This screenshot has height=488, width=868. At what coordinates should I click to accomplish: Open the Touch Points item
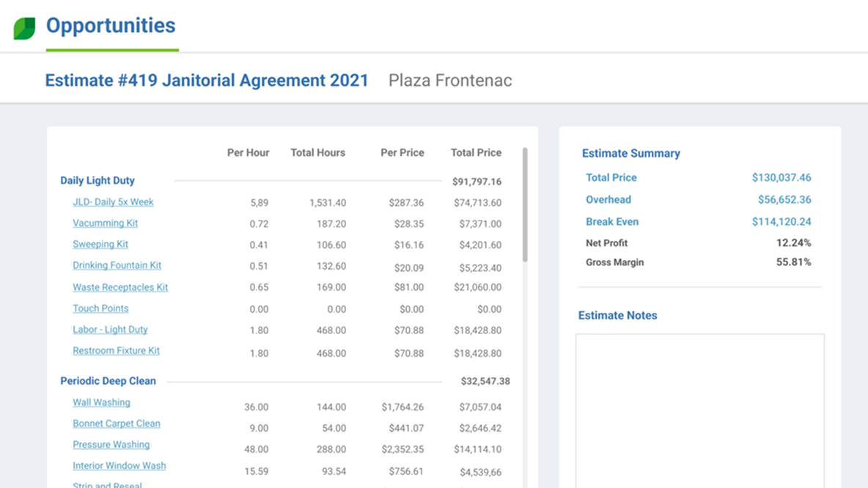point(100,308)
